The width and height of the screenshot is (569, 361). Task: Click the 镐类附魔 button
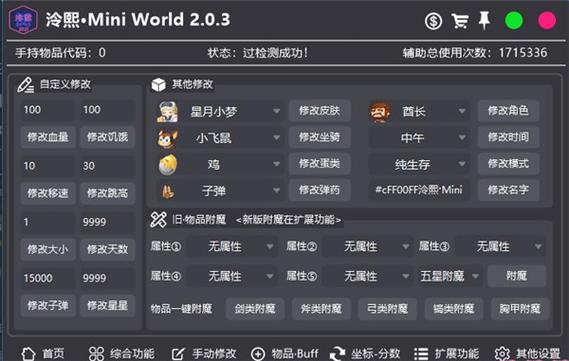(x=454, y=309)
